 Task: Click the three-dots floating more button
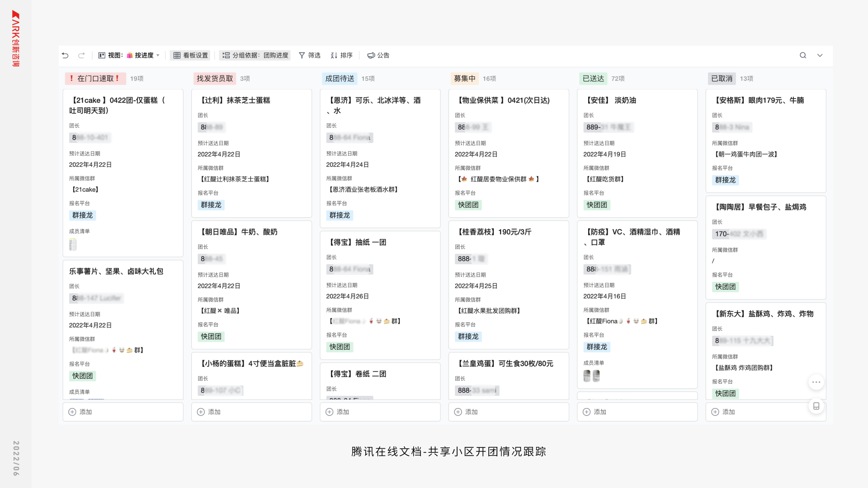pos(816,382)
